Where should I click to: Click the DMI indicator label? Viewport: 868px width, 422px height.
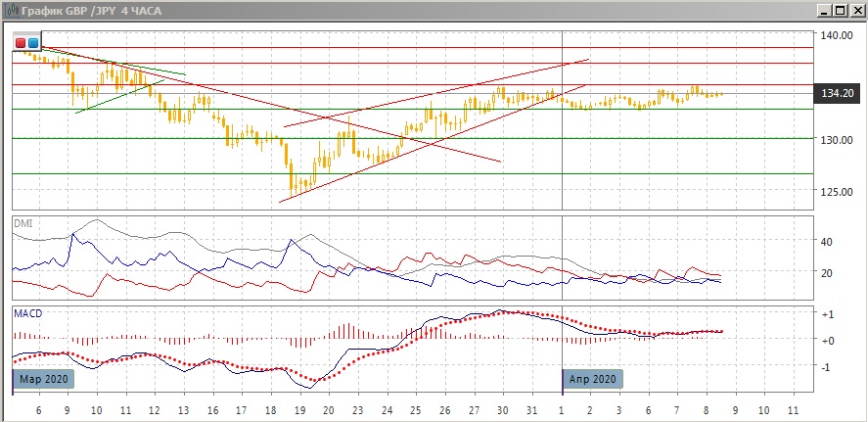(23, 223)
